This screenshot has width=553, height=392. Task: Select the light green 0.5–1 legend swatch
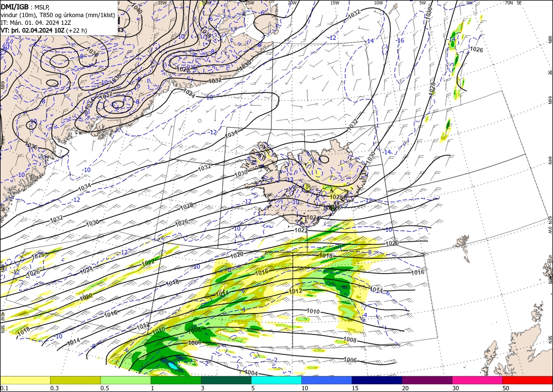click(126, 380)
